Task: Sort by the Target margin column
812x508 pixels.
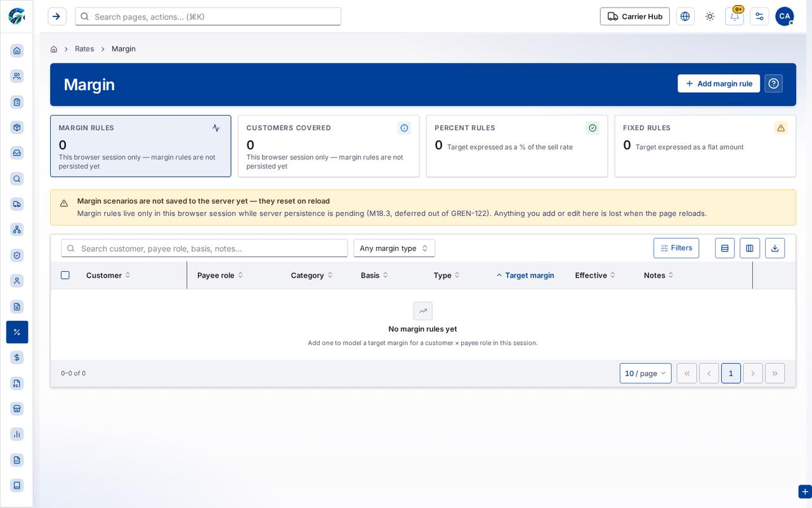Action: 525,275
